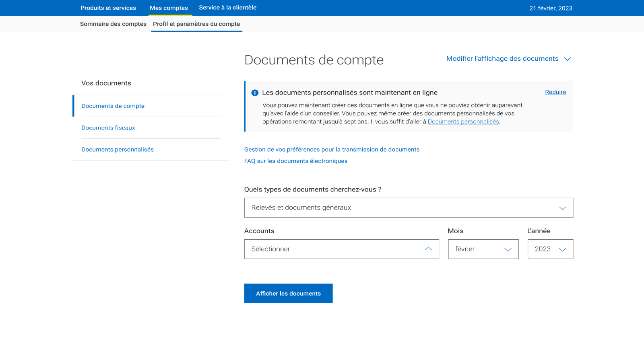Screen dimensions: 644x362
Task: Open the L'année 2023 dropdown
Action: coord(550,249)
